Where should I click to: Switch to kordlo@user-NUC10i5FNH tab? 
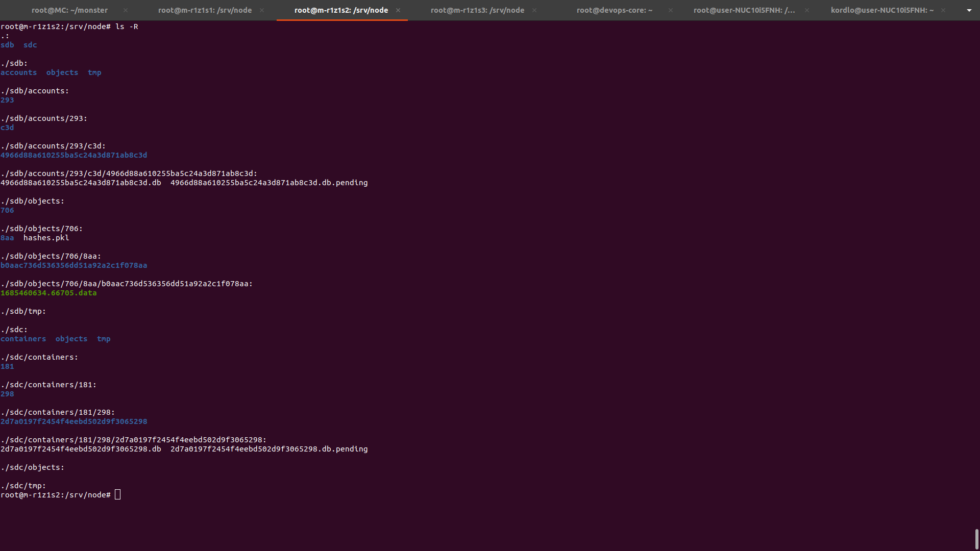point(882,10)
